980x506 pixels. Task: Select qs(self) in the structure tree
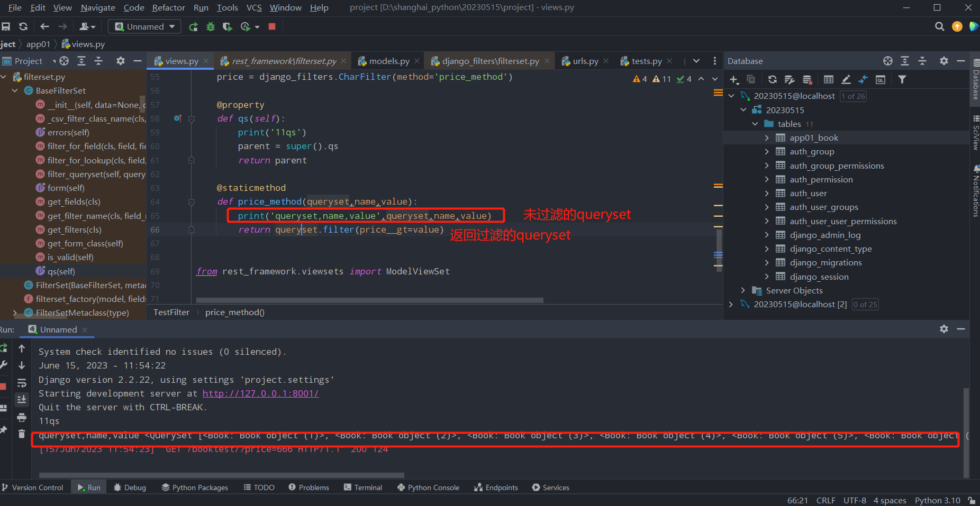click(61, 271)
